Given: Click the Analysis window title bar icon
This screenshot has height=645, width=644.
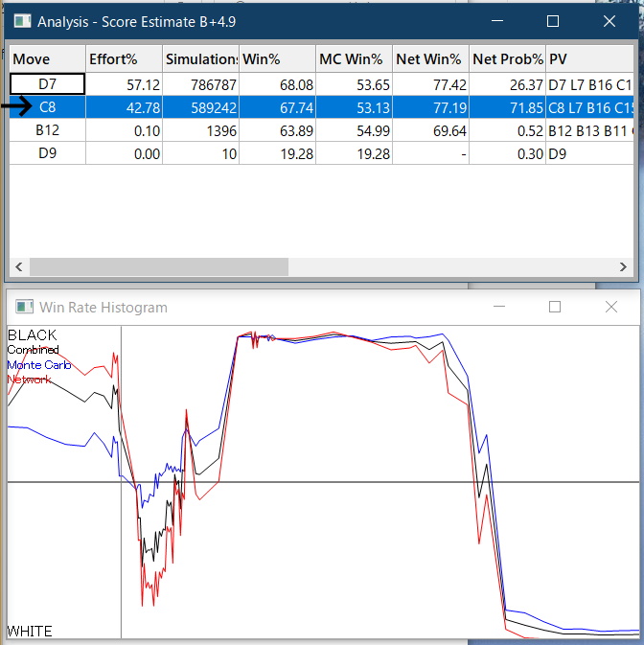Looking at the screenshot, I should pos(22,21).
